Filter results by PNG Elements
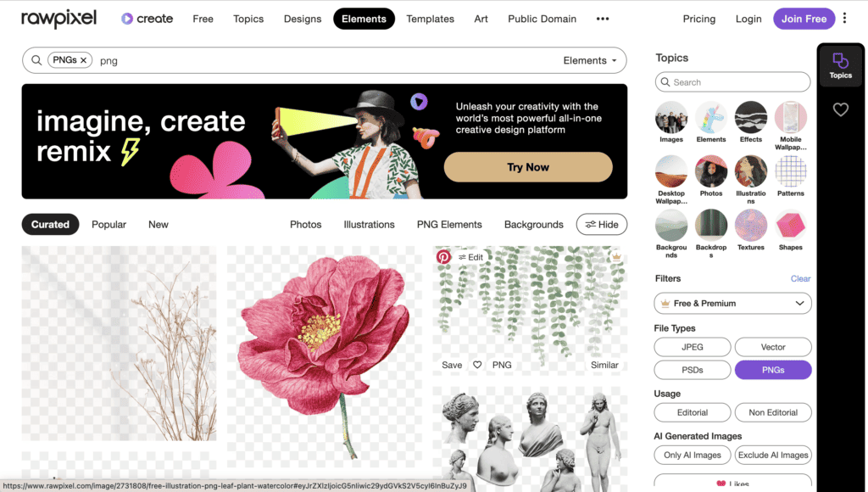 tap(449, 225)
